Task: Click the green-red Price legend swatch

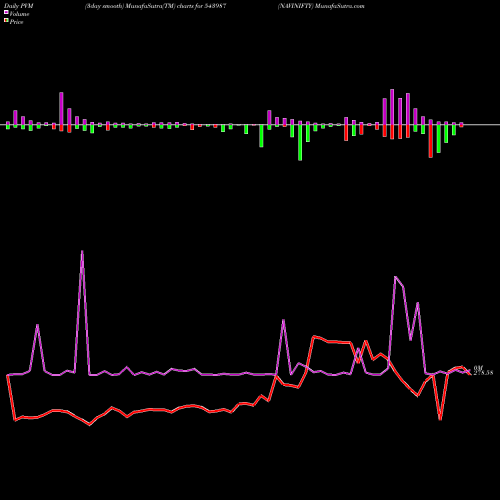Action: pyautogui.click(x=6, y=21)
